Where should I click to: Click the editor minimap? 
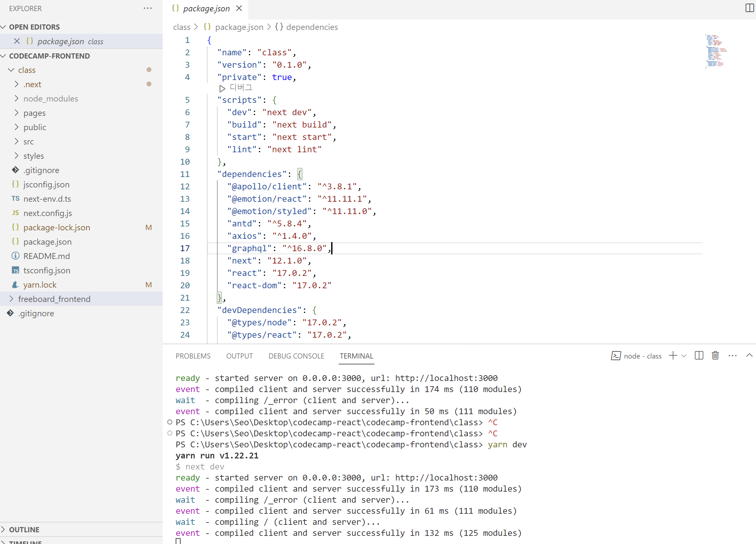tap(716, 51)
